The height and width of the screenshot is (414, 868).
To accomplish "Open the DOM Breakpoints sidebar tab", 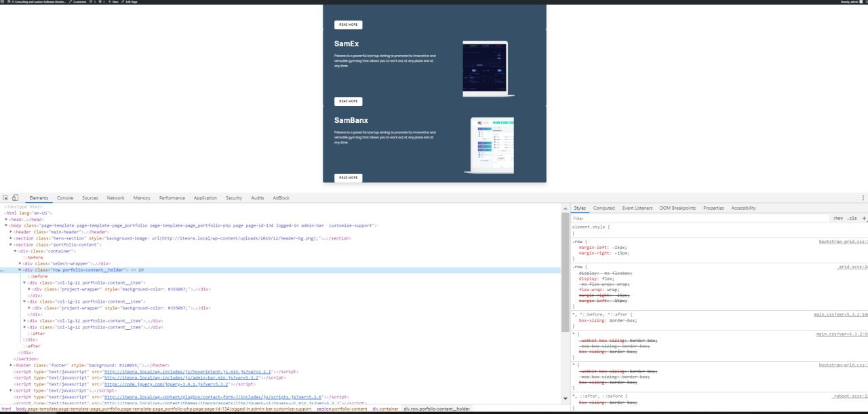I will tap(679, 208).
